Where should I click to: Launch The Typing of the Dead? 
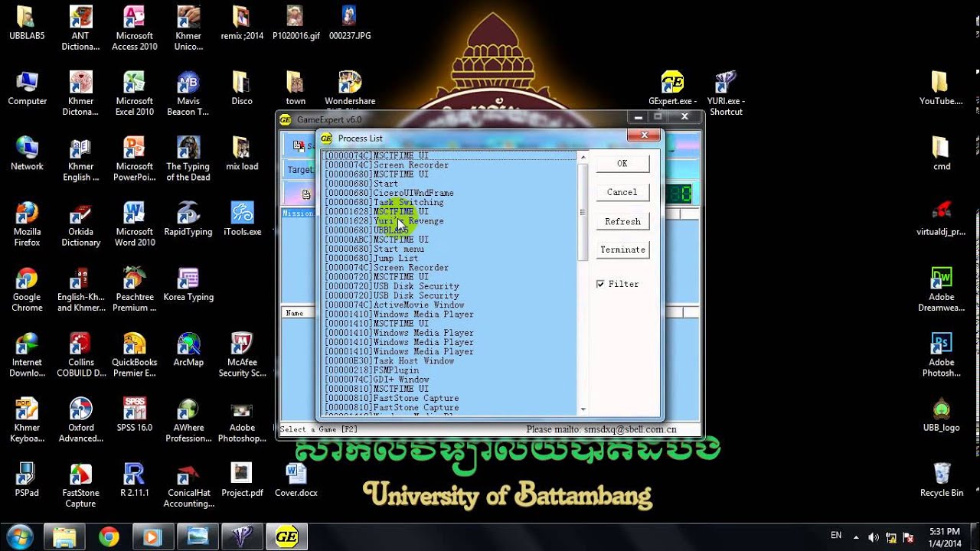[188, 158]
